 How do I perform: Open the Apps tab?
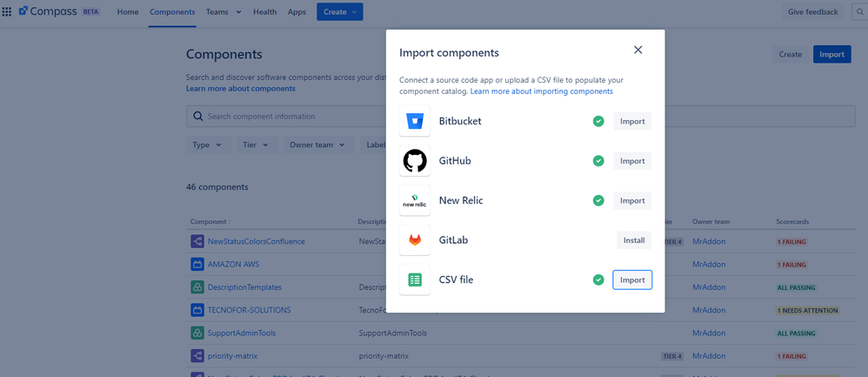297,11
